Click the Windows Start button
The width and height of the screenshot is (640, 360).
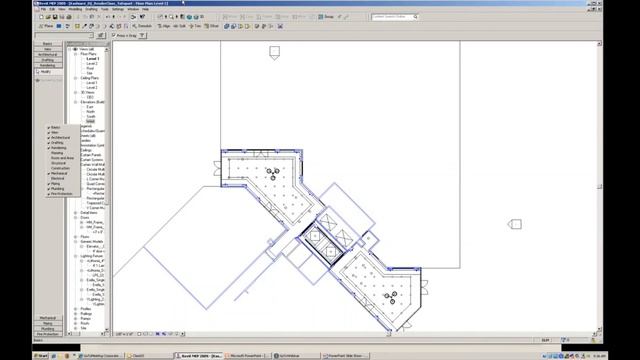click(x=41, y=356)
